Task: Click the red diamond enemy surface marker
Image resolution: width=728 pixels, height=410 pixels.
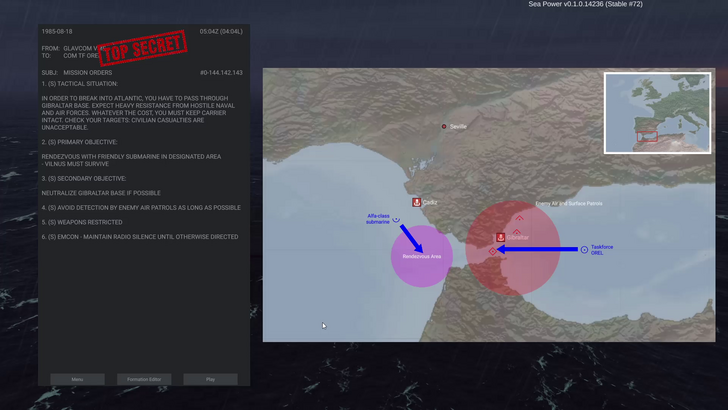Action: [x=492, y=251]
